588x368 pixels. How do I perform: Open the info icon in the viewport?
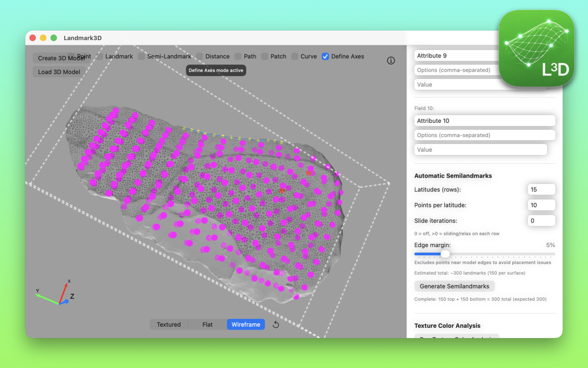pyautogui.click(x=391, y=60)
